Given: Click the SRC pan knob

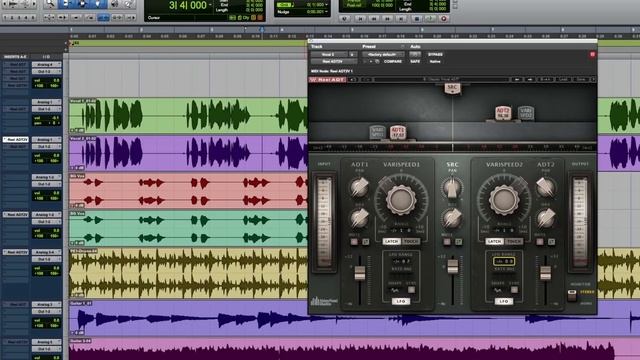Looking at the screenshot, I should coord(452,187).
